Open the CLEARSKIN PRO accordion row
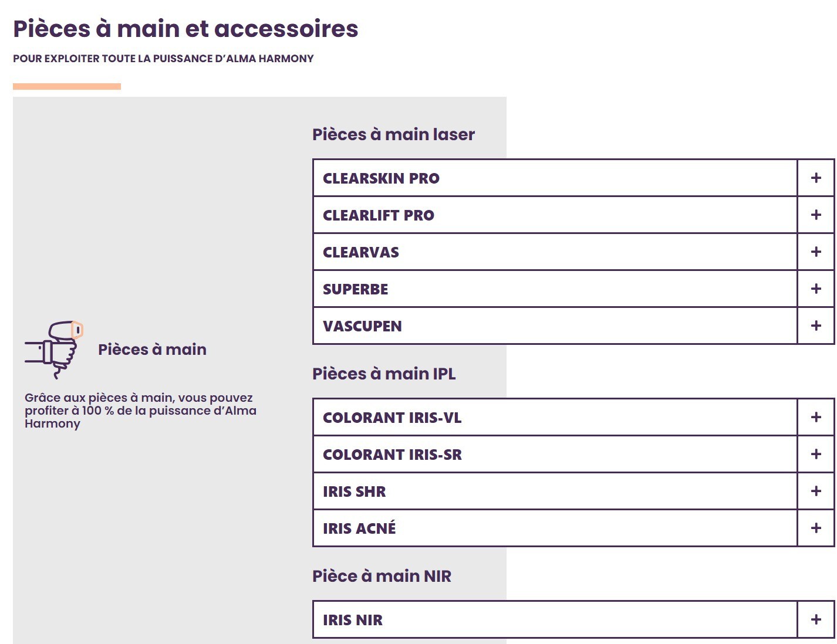The height and width of the screenshot is (644, 837). tap(555, 178)
